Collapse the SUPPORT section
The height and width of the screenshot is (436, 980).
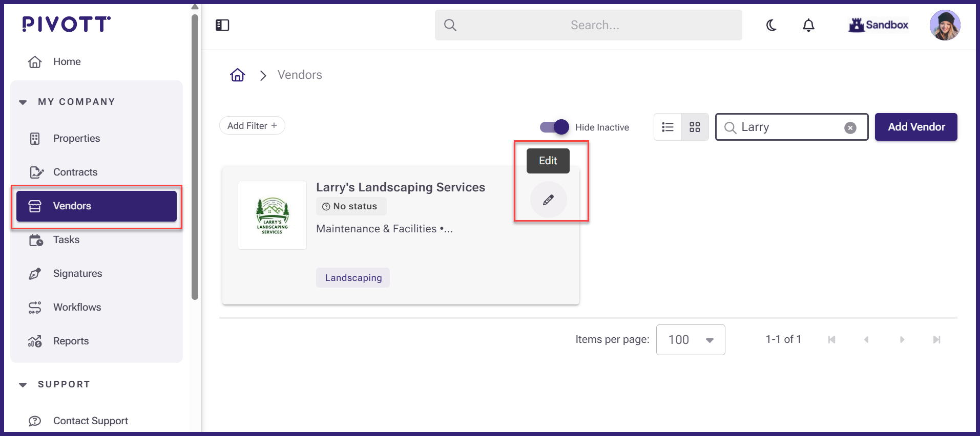23,385
